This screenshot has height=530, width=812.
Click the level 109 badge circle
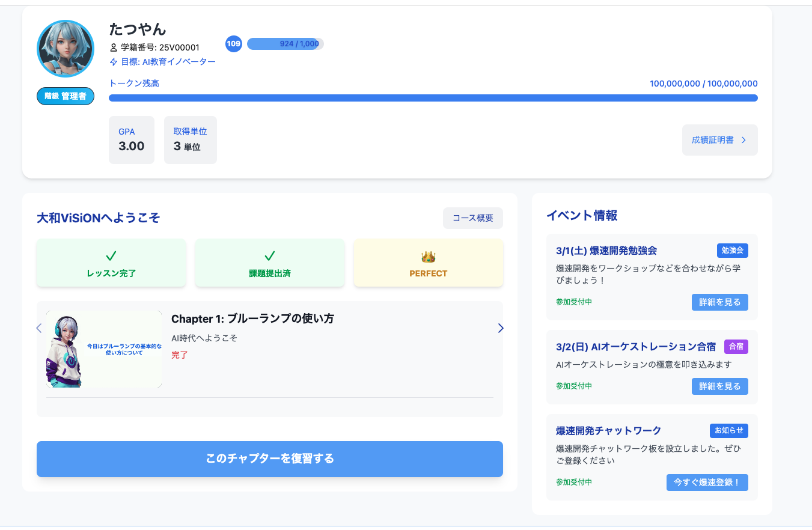[234, 44]
